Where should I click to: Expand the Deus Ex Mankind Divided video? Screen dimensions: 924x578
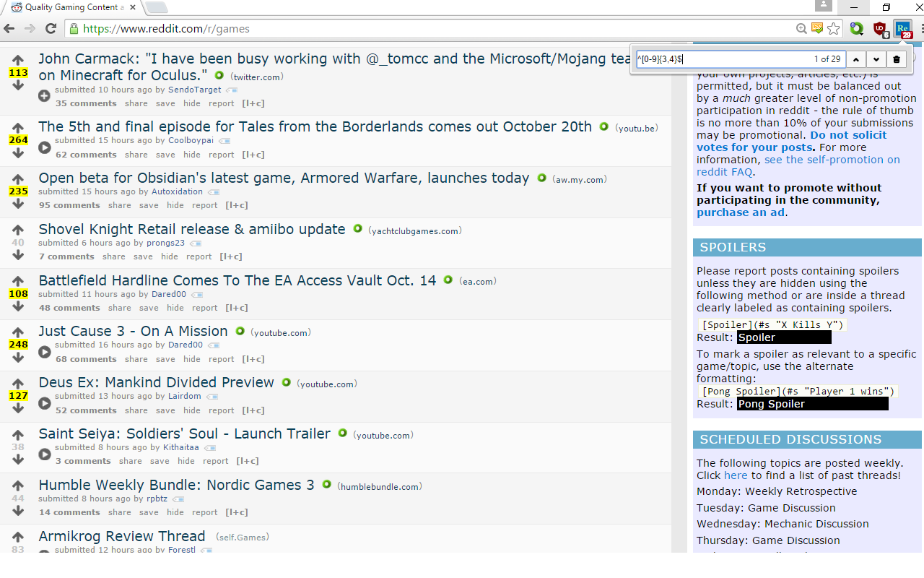tap(45, 403)
